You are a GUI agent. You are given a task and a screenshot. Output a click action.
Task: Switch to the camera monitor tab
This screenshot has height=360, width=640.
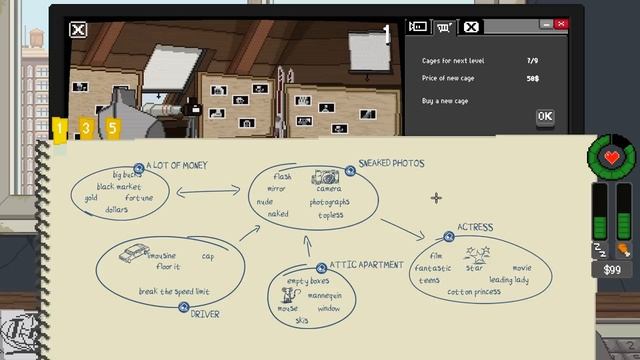418,27
